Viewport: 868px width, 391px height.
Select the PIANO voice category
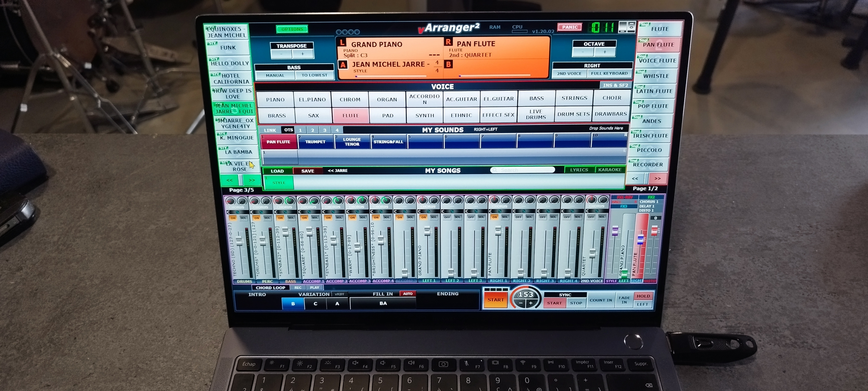(275, 100)
